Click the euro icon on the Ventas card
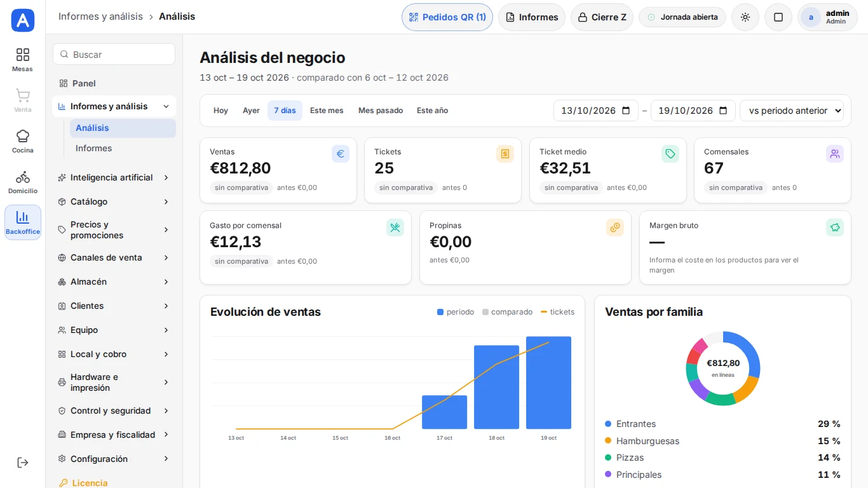The width and height of the screenshot is (868, 488). pos(341,154)
